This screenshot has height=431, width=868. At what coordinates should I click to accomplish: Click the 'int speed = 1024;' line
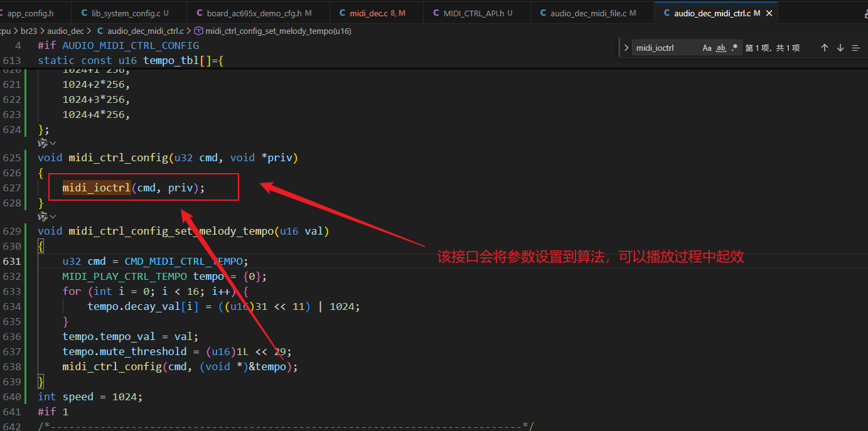tap(90, 396)
